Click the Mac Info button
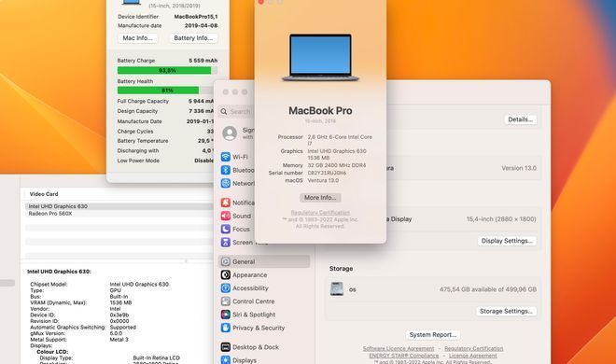616x364 pixels. coord(137,38)
